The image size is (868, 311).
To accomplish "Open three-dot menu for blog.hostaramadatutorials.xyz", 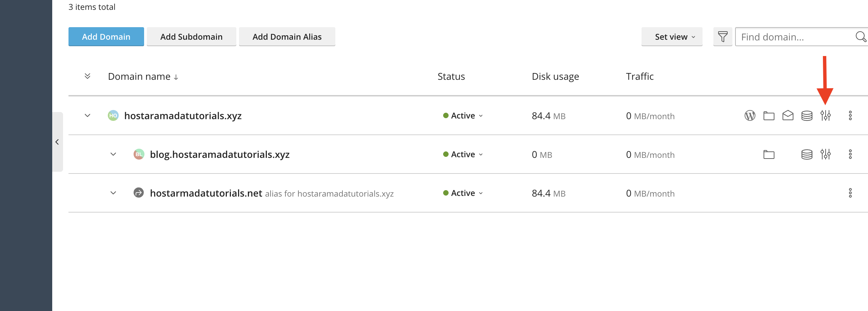I will [x=850, y=154].
